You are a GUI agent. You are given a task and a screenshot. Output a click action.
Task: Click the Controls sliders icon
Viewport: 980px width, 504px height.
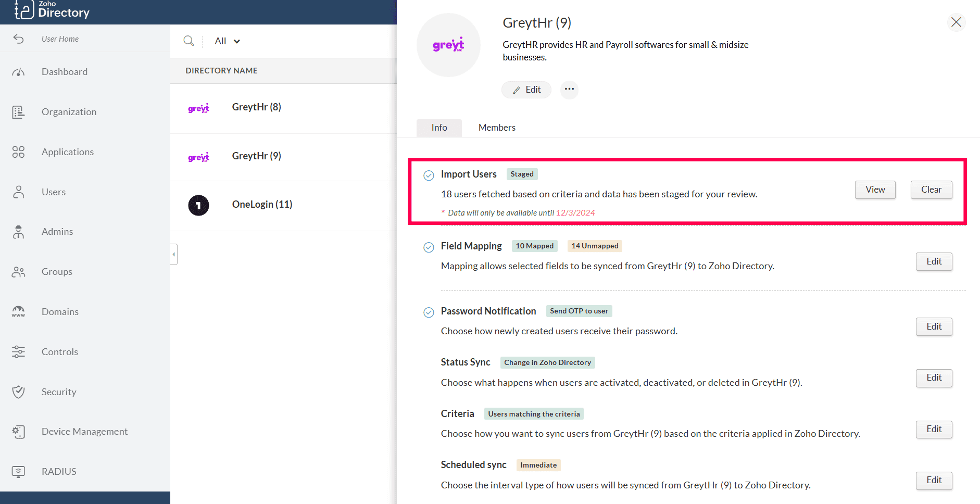click(19, 352)
